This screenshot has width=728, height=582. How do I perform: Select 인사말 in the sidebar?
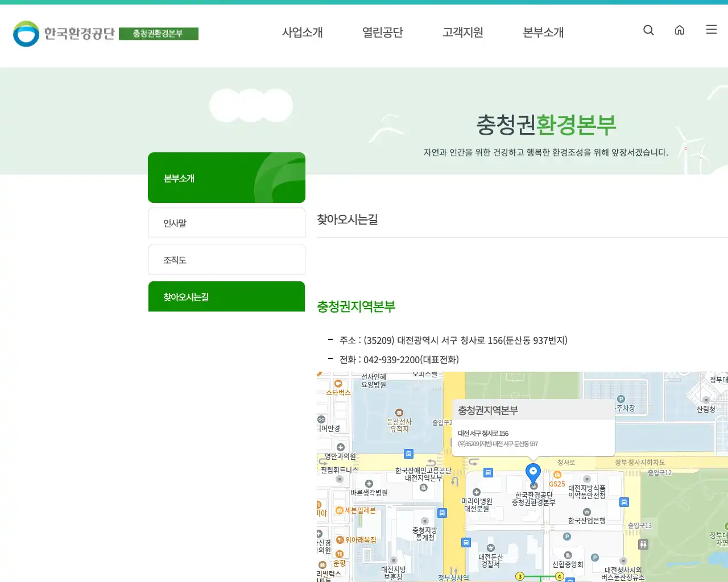[226, 222]
